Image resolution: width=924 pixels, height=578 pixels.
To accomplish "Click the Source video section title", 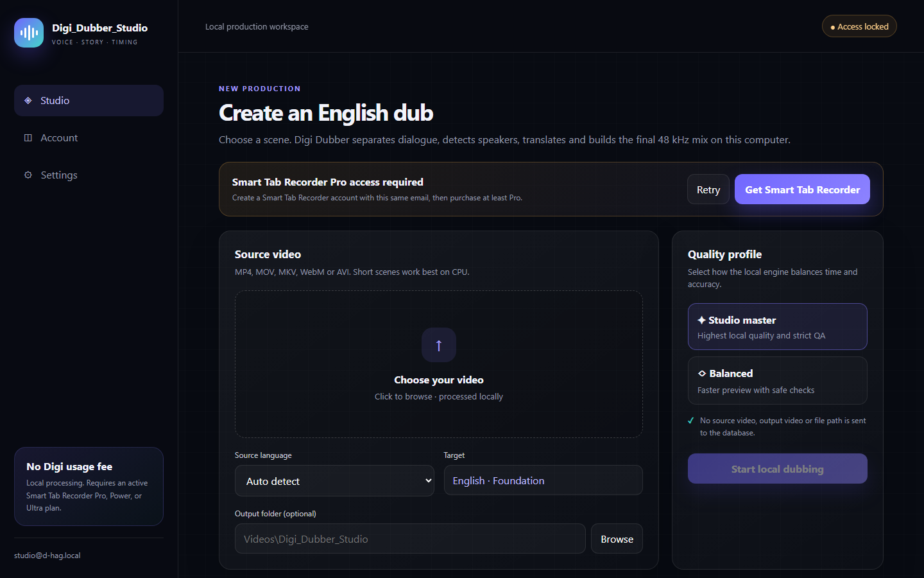I will [268, 254].
